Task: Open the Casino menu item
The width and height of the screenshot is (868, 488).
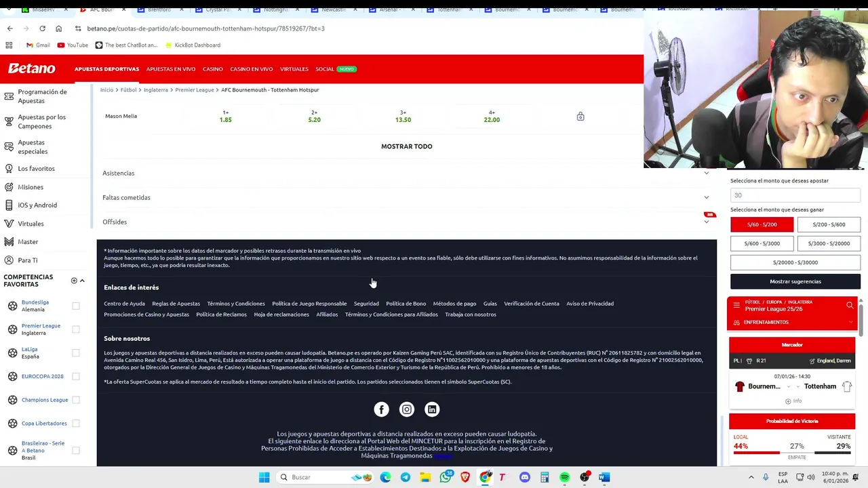Action: [212, 69]
